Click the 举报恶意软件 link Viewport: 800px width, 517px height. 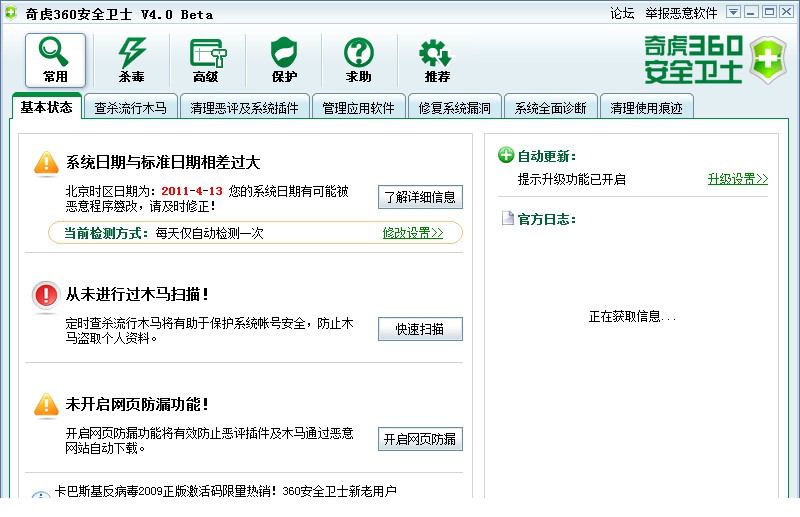[x=681, y=13]
